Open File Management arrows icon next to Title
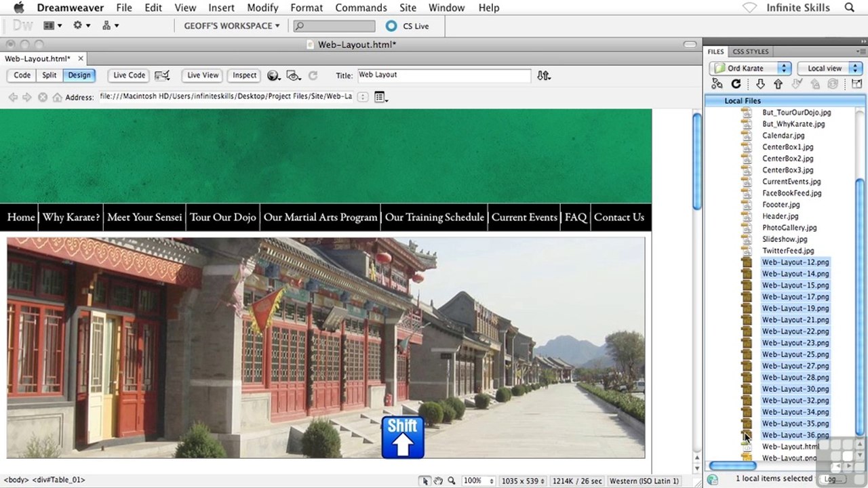This screenshot has height=488, width=868. (543, 75)
